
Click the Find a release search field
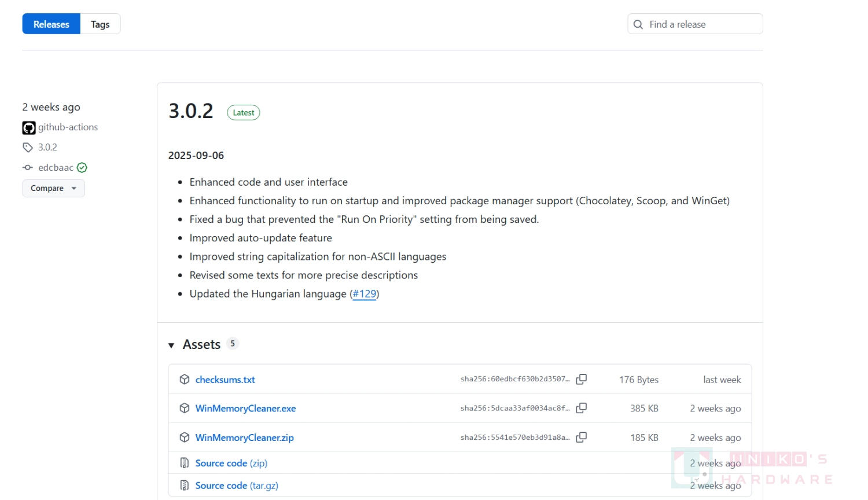[695, 24]
